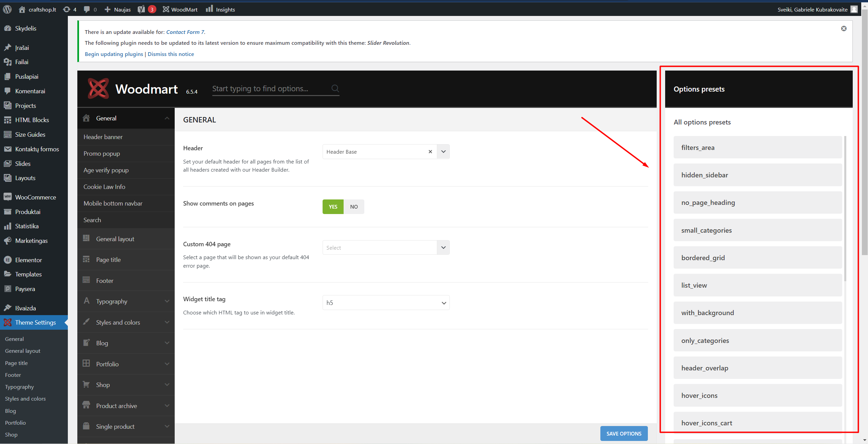The image size is (868, 444).
Task: Open the Yoast SEO notifications icon
Action: coord(141,9)
